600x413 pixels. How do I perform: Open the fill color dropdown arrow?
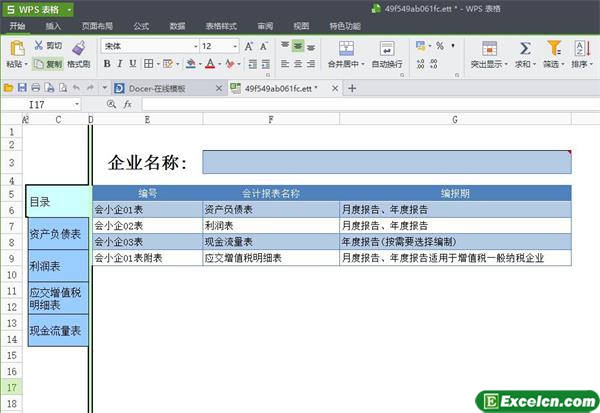200,64
